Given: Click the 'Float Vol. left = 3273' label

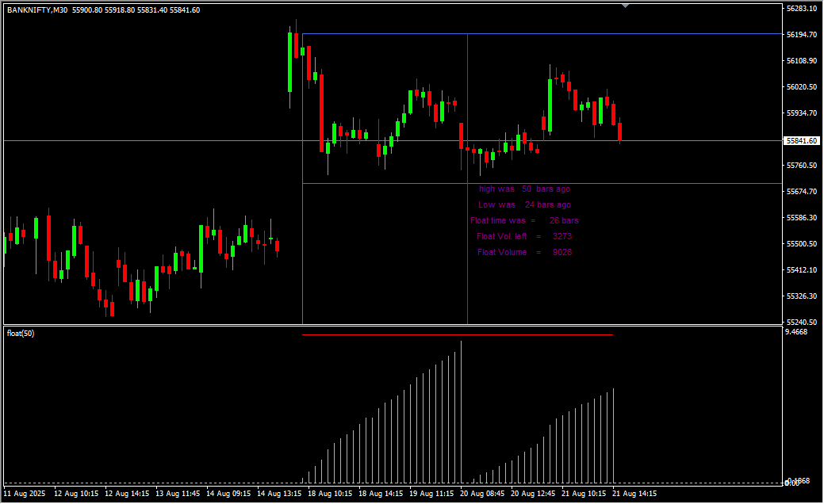Looking at the screenshot, I should [524, 237].
